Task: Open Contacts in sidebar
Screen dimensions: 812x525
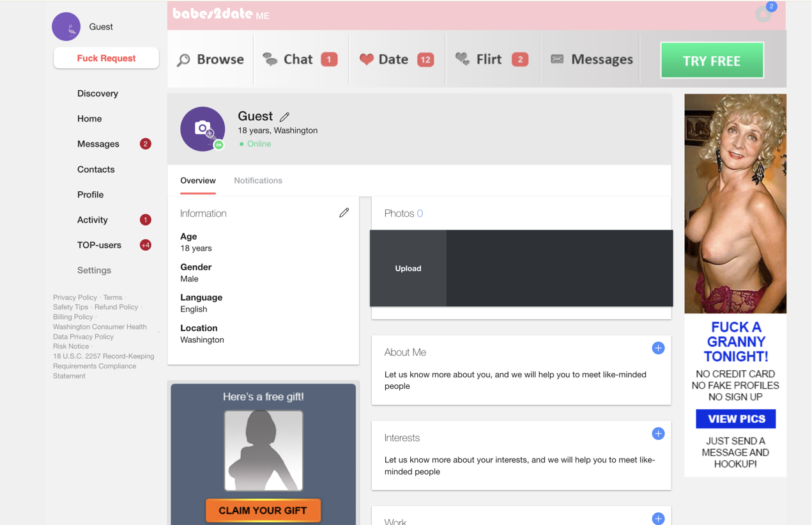Action: click(96, 169)
